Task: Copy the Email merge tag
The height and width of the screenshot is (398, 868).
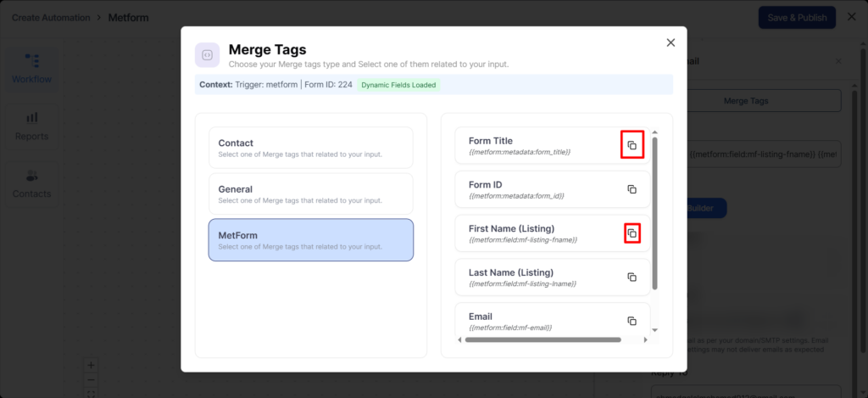Action: 632,321
